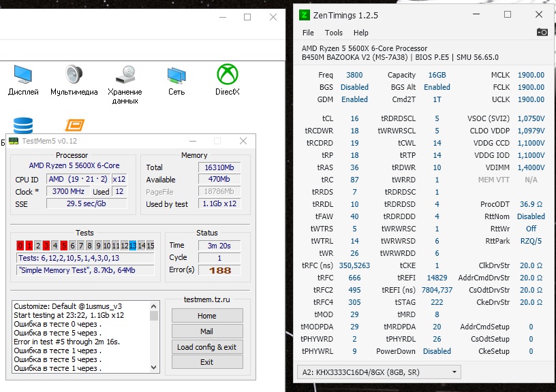Open the ZenTimings Tools menu

[334, 33]
